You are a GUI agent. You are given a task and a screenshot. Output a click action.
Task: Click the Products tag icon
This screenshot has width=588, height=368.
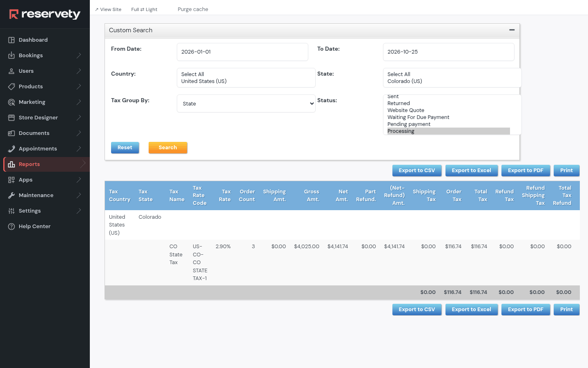point(11,87)
